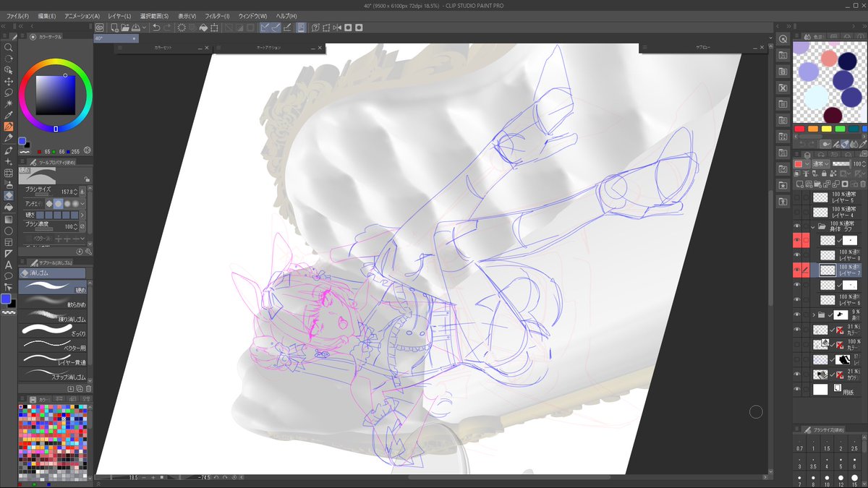The height and width of the screenshot is (488, 868).
Task: Select the 軟らかめ eraser sub tool
Action: click(x=54, y=301)
